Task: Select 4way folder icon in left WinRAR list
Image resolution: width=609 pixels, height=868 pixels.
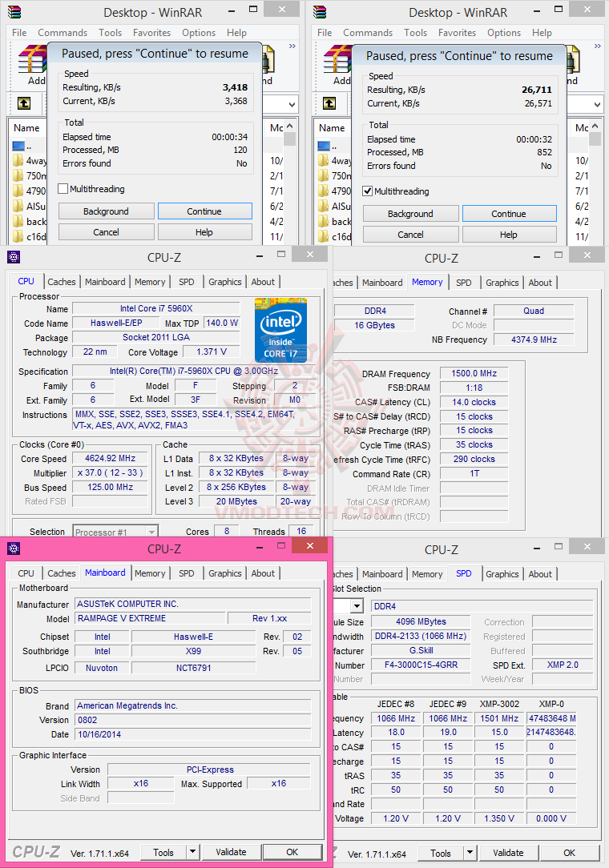Action: click(18, 161)
